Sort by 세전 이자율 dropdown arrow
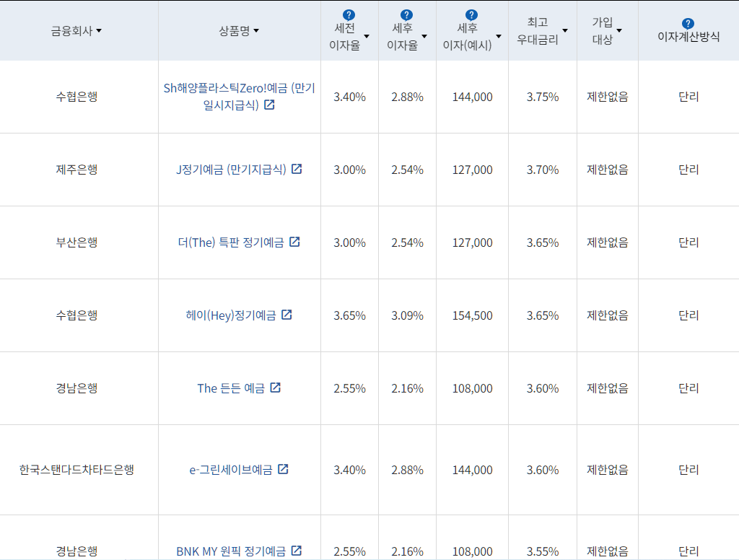 (367, 36)
